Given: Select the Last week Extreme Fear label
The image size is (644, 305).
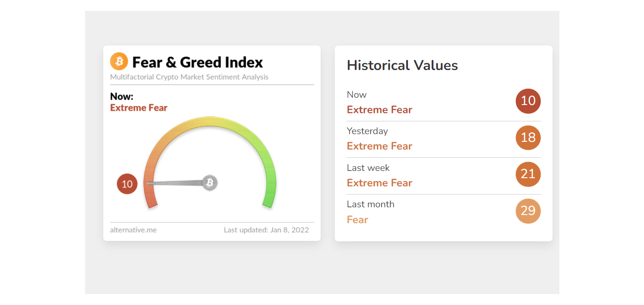Looking at the screenshot, I should tap(380, 183).
